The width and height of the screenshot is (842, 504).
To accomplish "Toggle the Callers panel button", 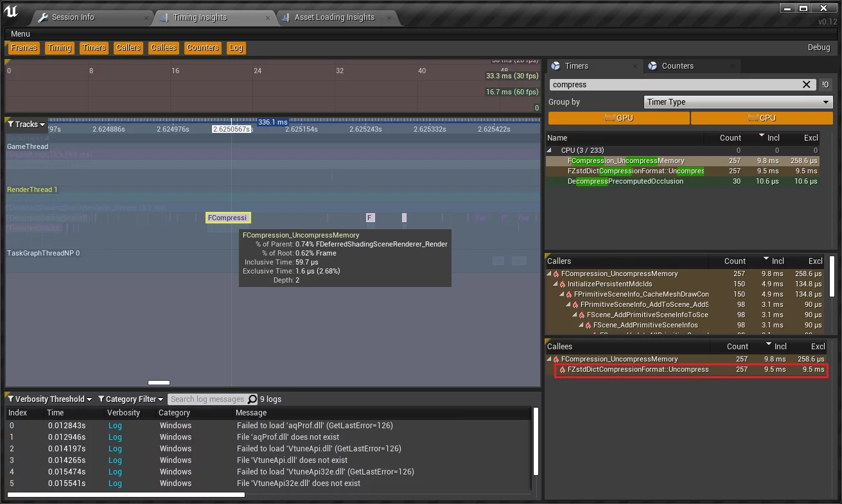I will pos(128,48).
